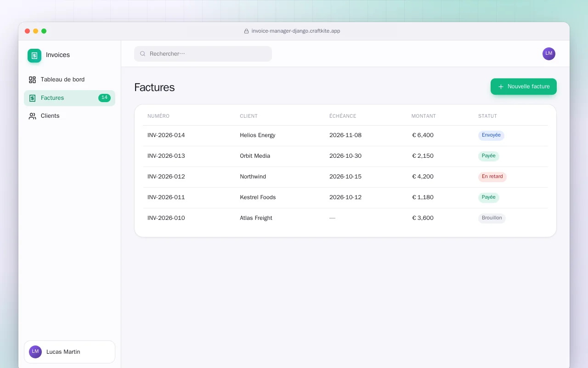Go to the Clients section
588x368 pixels.
pyautogui.click(x=69, y=116)
